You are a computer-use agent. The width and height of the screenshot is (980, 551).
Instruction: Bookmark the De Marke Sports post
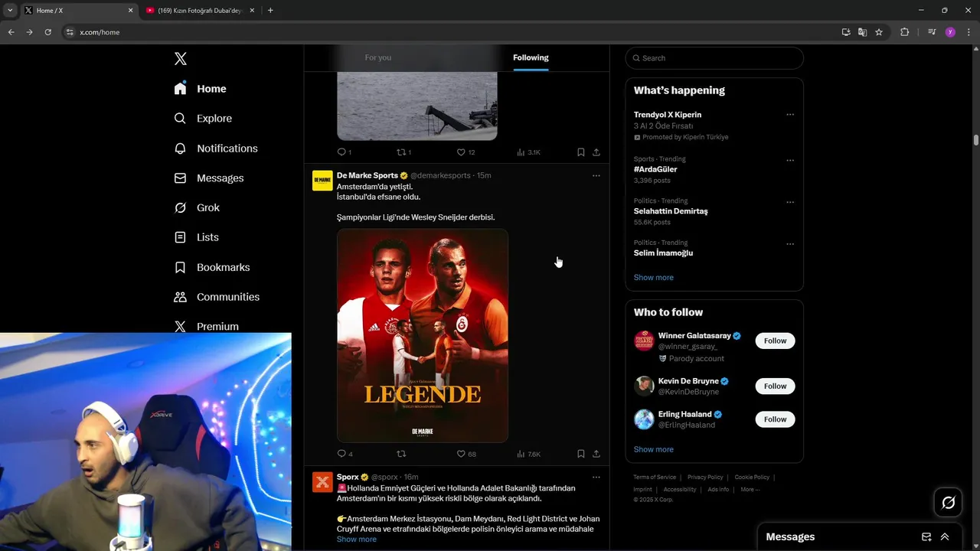(581, 454)
